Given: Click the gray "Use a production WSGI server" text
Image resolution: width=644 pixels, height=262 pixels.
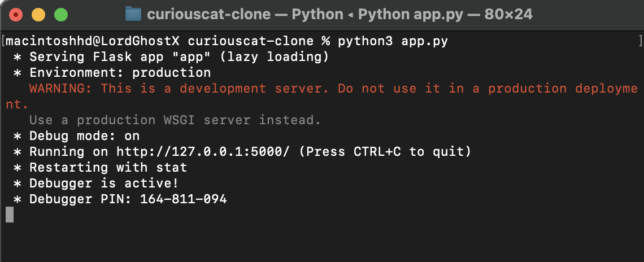Looking at the screenshot, I should [175, 120].
